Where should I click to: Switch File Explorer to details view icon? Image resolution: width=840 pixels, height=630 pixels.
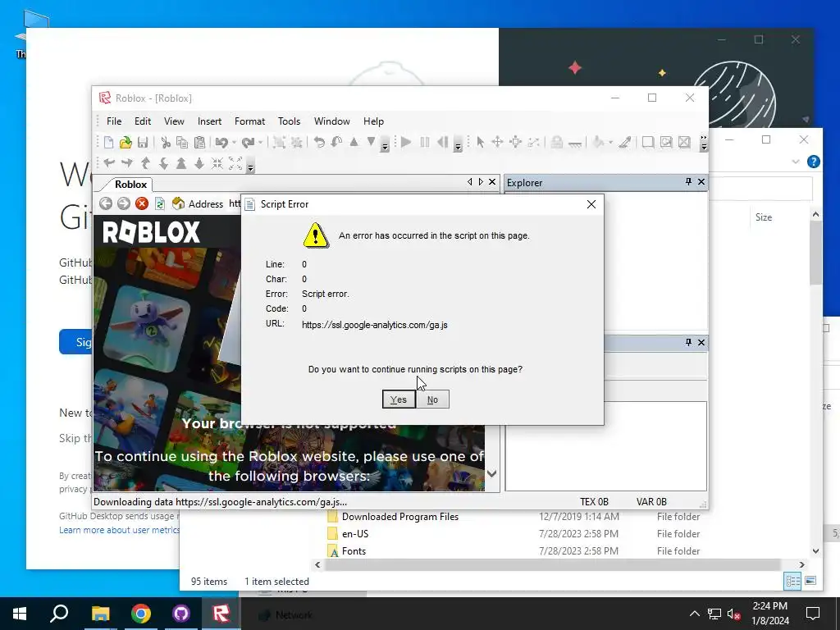point(792,581)
